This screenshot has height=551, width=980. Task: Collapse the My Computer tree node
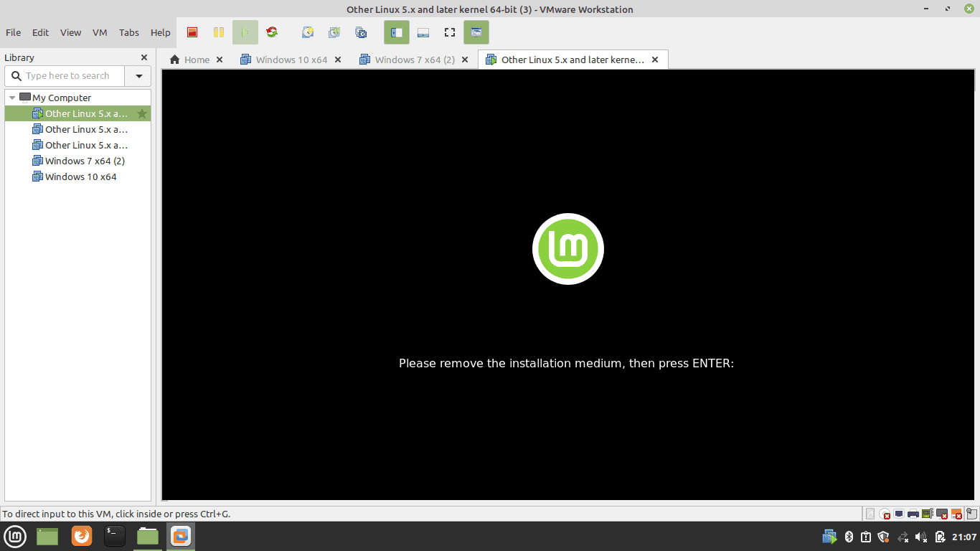point(12,98)
